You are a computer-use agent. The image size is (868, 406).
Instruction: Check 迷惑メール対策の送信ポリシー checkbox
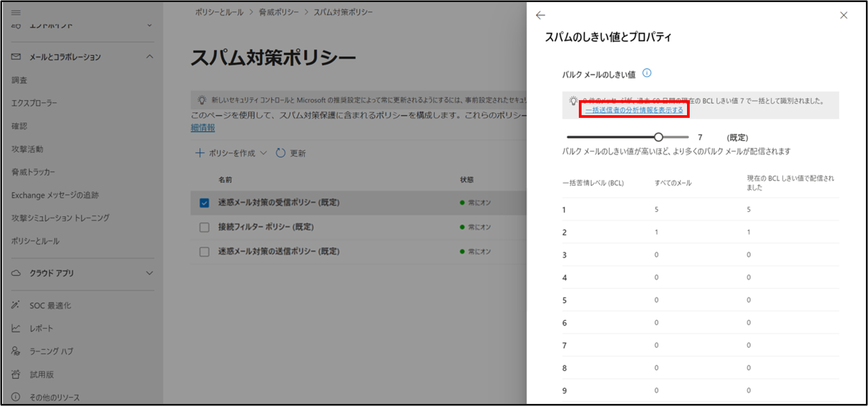(204, 252)
